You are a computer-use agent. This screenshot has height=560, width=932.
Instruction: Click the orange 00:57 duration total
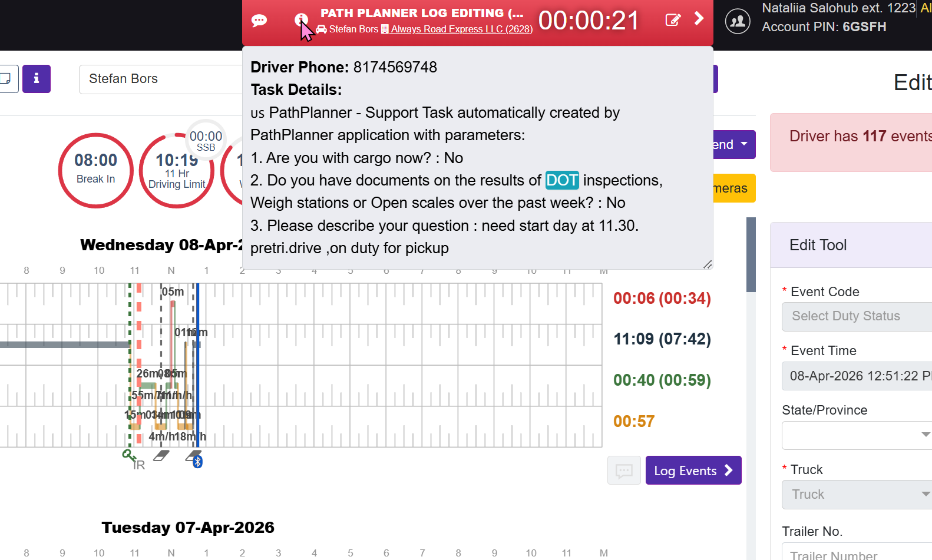pos(634,422)
